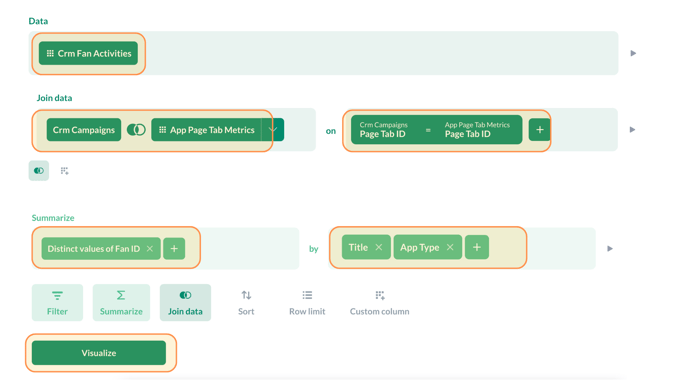Click the Filter action button
The height and width of the screenshot is (387, 688).
point(57,303)
